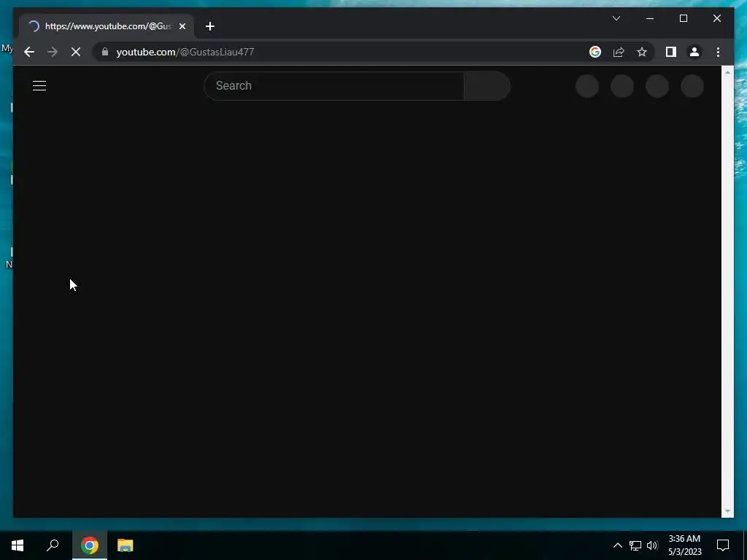Image resolution: width=747 pixels, height=560 pixels.
Task: Open the network status tray icon
Action: pyautogui.click(x=635, y=545)
